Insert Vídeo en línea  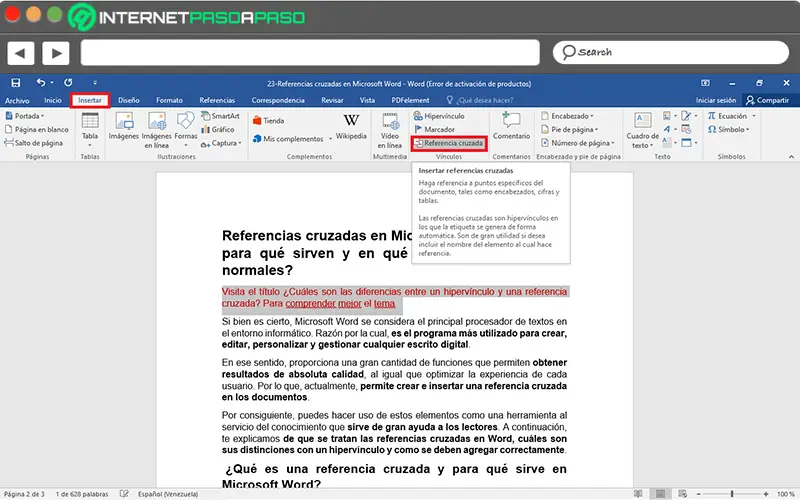pyautogui.click(x=390, y=131)
